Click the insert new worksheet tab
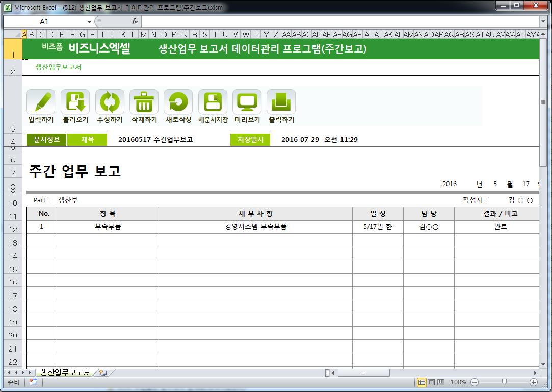552x392 pixels. pyautogui.click(x=103, y=373)
